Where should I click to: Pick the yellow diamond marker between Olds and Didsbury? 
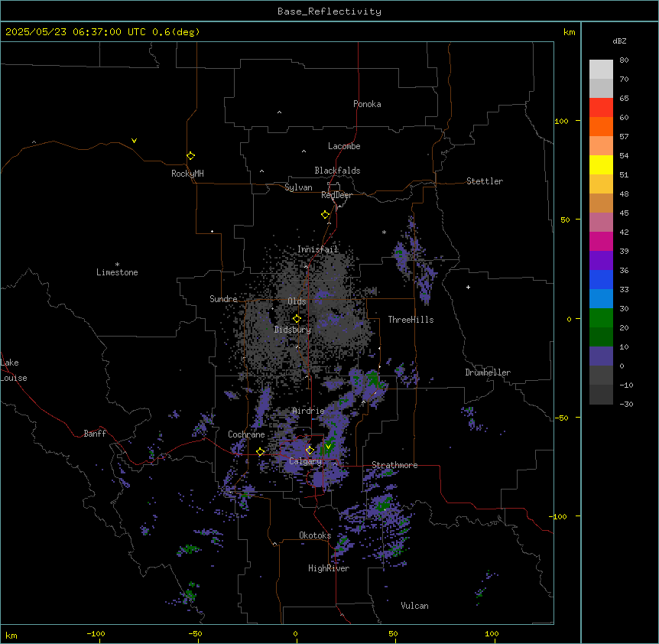297,319
